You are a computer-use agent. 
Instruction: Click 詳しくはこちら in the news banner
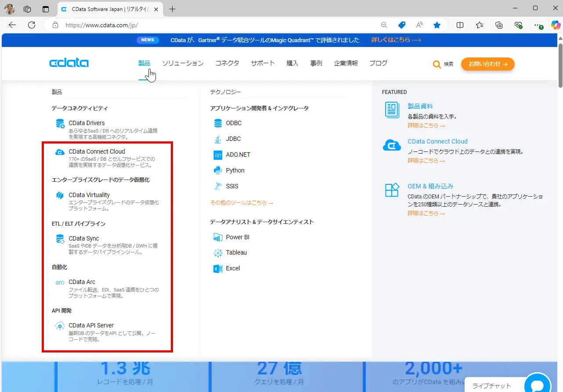396,40
